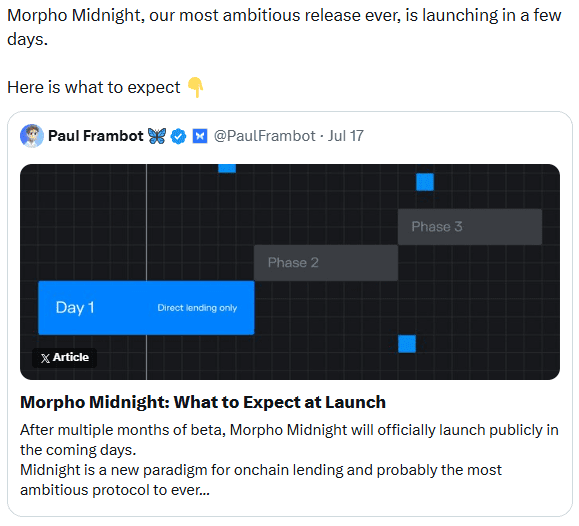This screenshot has height=526, width=579.
Task: Open the @PaulFrambot handle link
Action: click(265, 136)
